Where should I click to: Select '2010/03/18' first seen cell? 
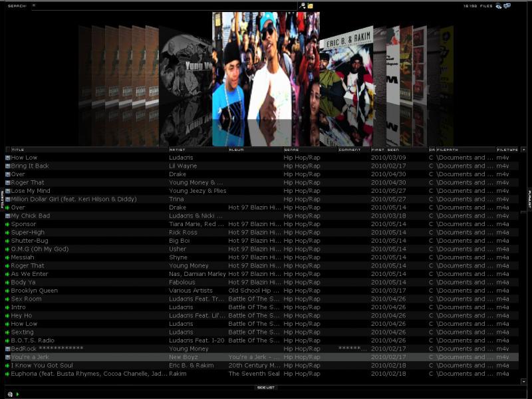click(x=388, y=215)
